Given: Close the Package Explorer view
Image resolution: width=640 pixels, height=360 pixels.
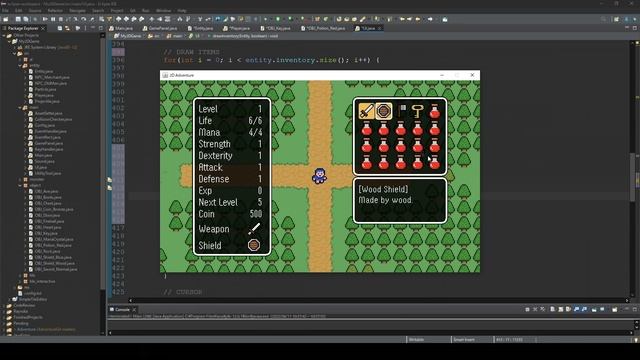Looking at the screenshot, I should pyautogui.click(x=43, y=28).
